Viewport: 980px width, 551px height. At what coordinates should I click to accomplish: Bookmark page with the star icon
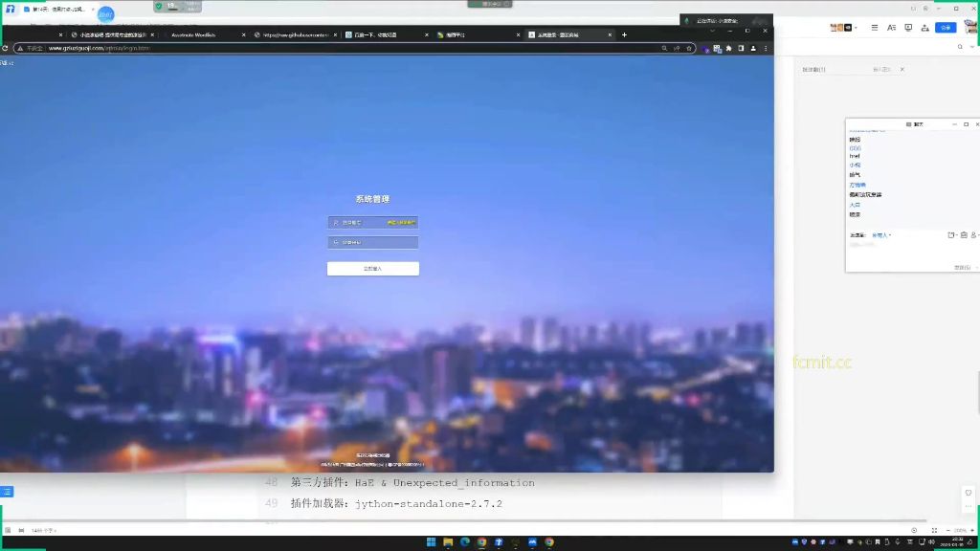pyautogui.click(x=689, y=48)
